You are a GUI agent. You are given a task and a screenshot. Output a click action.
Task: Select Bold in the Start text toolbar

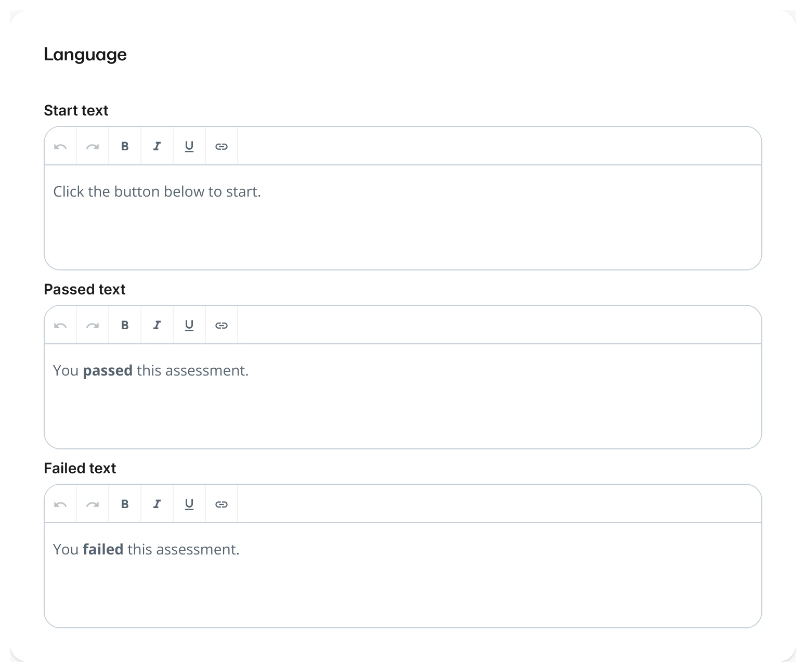(124, 146)
